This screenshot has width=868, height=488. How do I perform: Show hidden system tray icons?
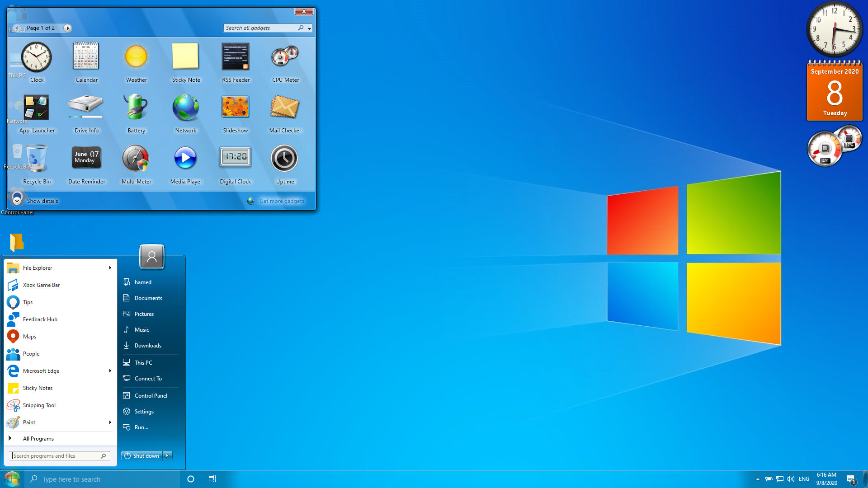(758, 479)
